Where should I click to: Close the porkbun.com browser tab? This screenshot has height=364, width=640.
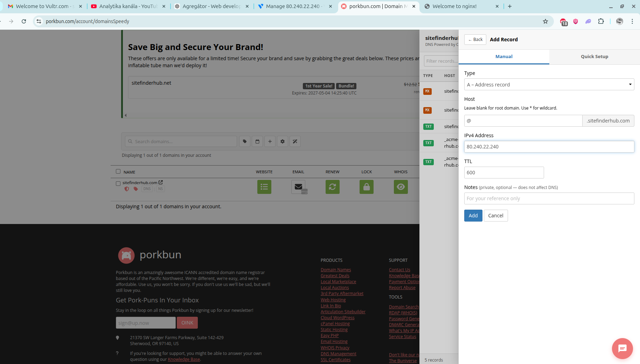[414, 6]
